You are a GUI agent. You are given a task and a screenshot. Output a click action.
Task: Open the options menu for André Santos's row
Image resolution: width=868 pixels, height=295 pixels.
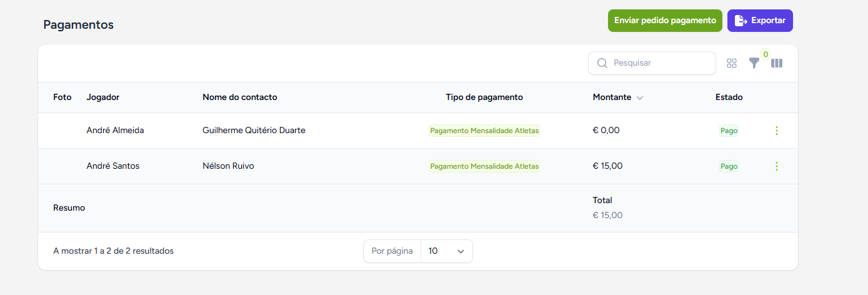tap(777, 166)
